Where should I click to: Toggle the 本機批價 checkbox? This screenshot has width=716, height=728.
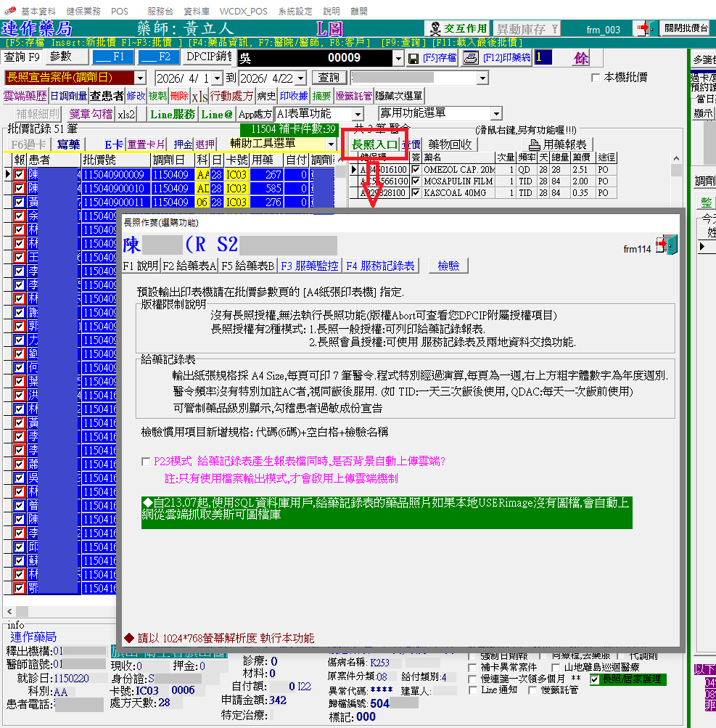(596, 78)
